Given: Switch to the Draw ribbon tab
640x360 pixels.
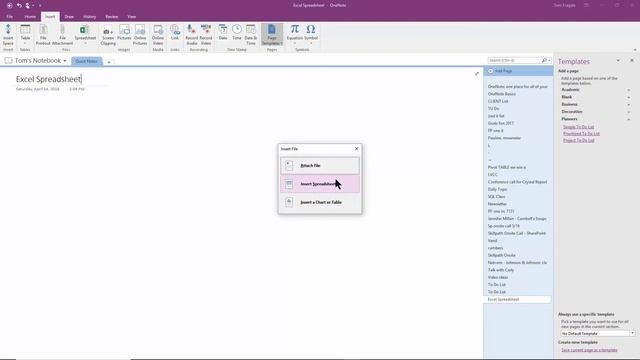Looking at the screenshot, I should pyautogui.click(x=69, y=17).
